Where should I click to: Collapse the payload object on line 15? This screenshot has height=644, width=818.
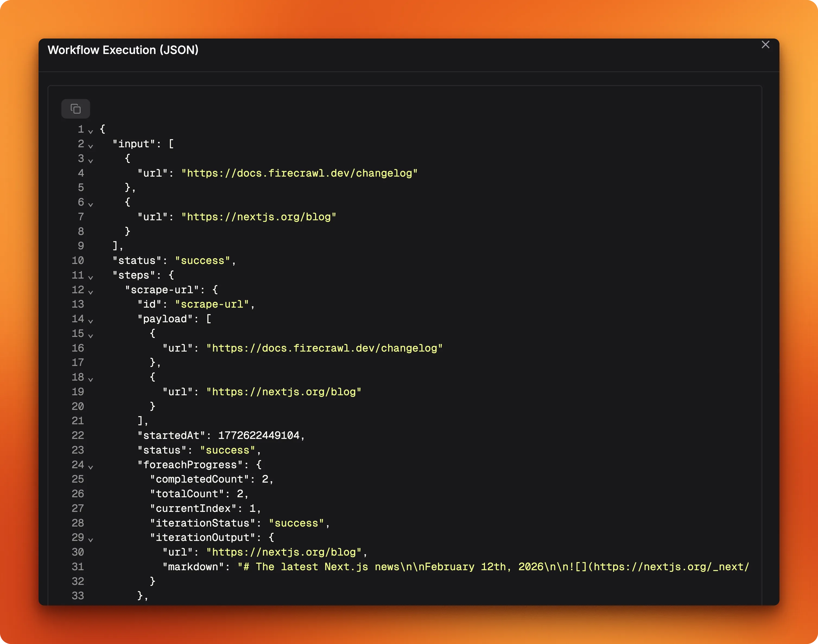click(x=90, y=336)
